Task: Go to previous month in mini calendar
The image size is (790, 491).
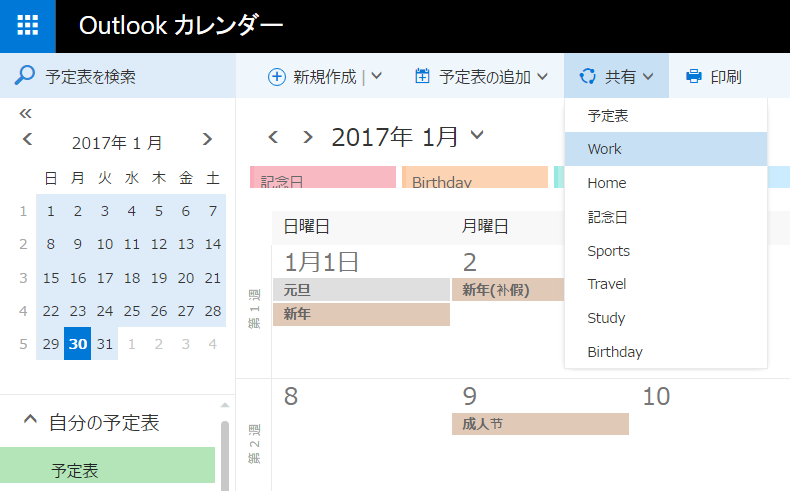Action: (28, 139)
